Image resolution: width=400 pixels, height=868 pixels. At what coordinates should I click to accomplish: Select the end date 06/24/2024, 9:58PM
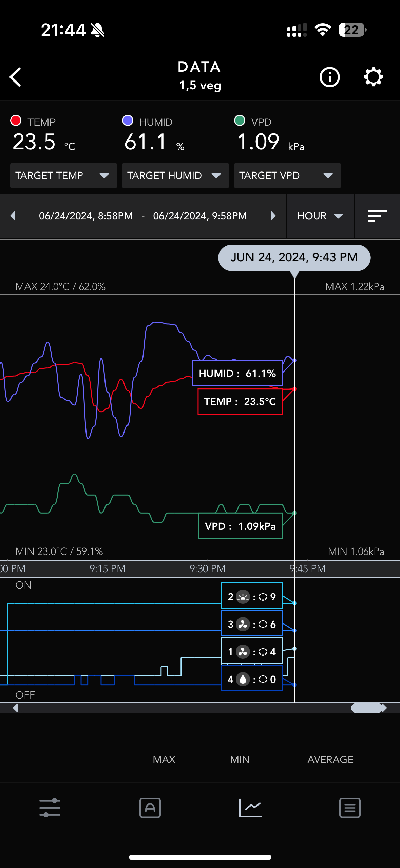(200, 216)
